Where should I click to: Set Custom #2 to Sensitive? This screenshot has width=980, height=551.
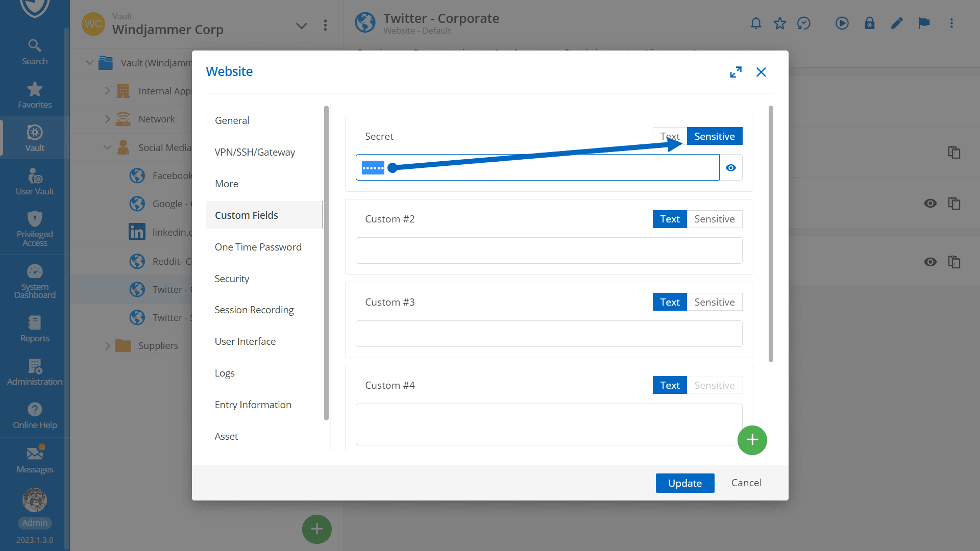click(x=714, y=219)
